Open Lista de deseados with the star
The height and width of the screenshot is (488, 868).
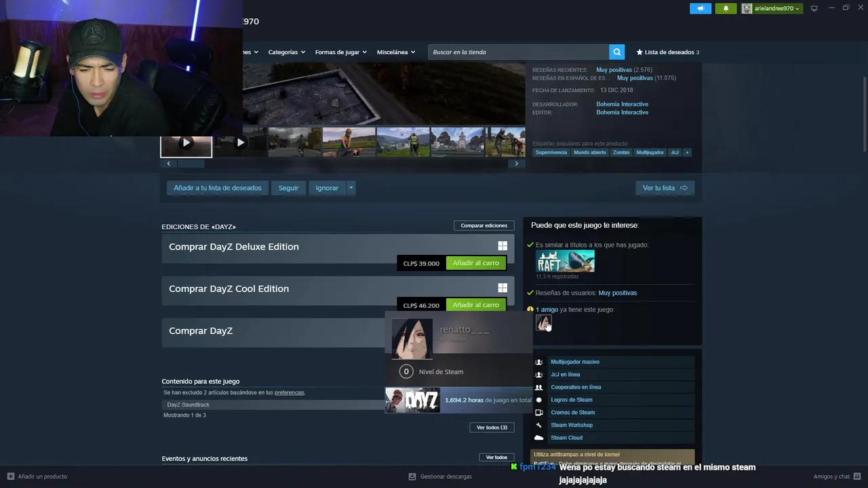[667, 52]
